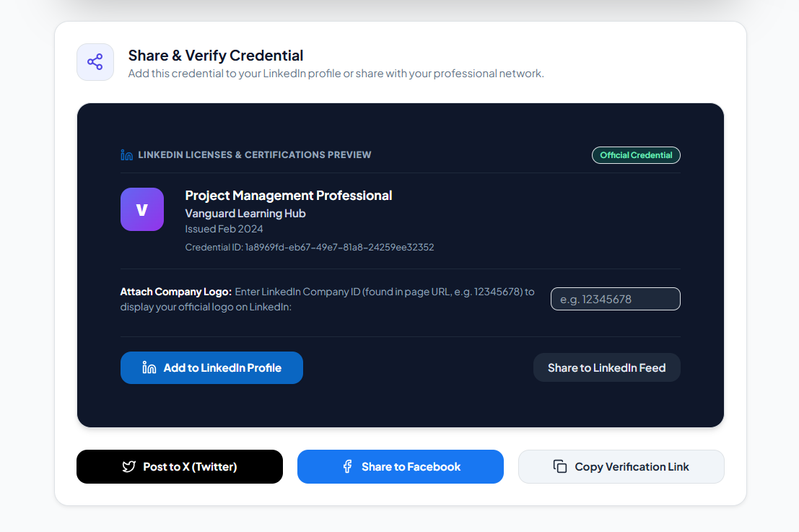Click the copy icon on Verification Link button

point(560,467)
